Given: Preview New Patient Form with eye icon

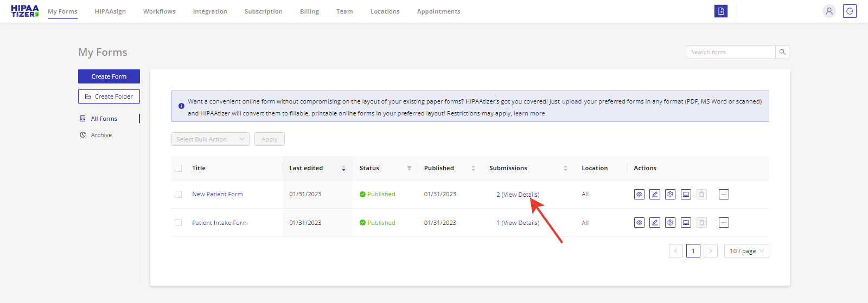Looking at the screenshot, I should [639, 194].
